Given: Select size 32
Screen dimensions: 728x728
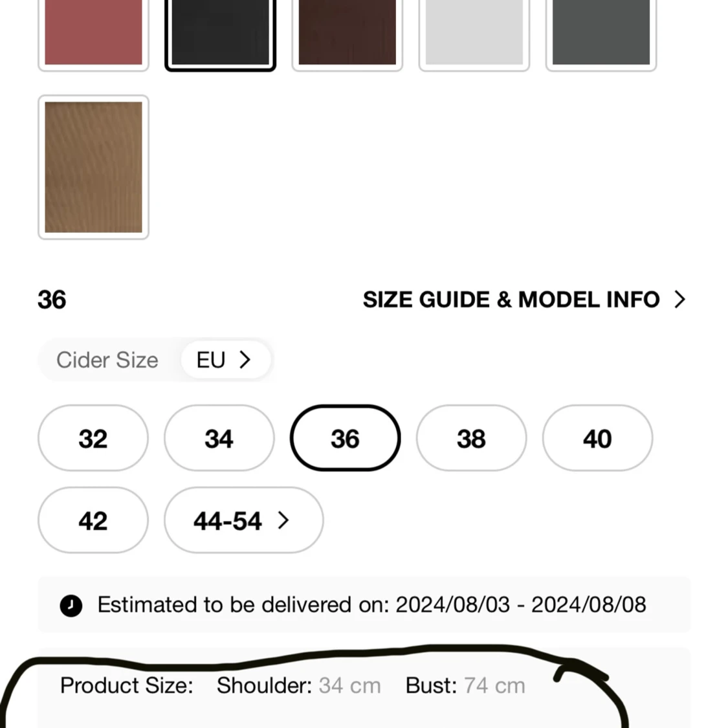Looking at the screenshot, I should [93, 439].
